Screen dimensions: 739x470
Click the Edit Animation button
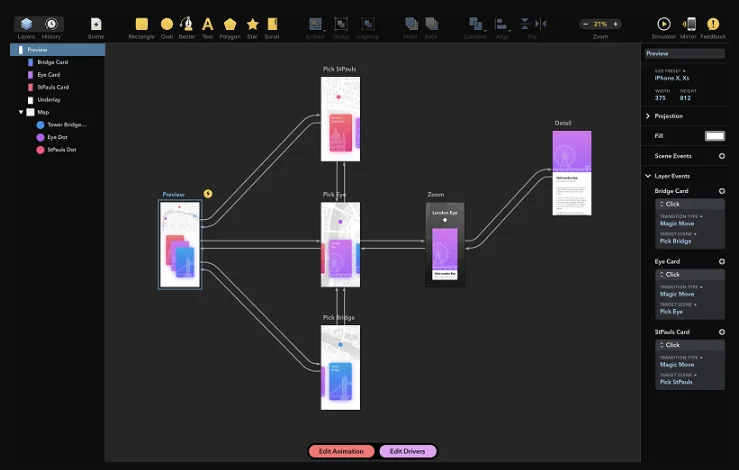click(x=341, y=451)
